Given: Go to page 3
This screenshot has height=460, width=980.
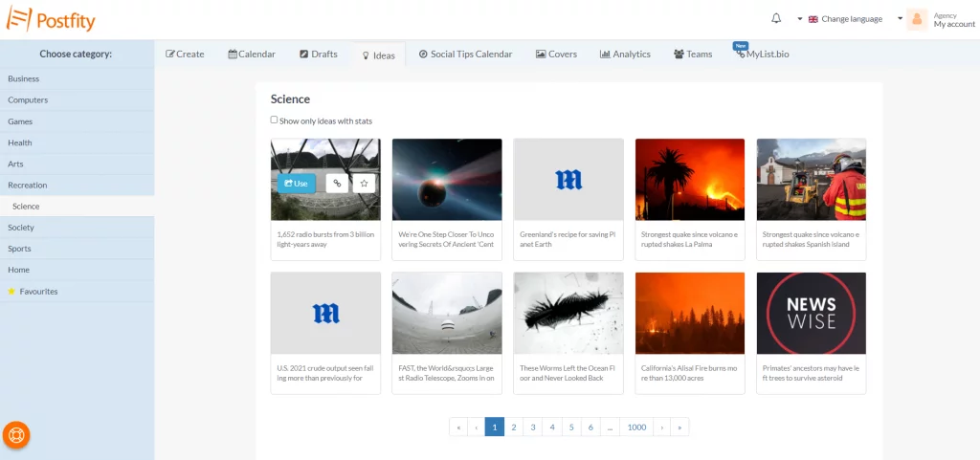Looking at the screenshot, I should coord(533,427).
